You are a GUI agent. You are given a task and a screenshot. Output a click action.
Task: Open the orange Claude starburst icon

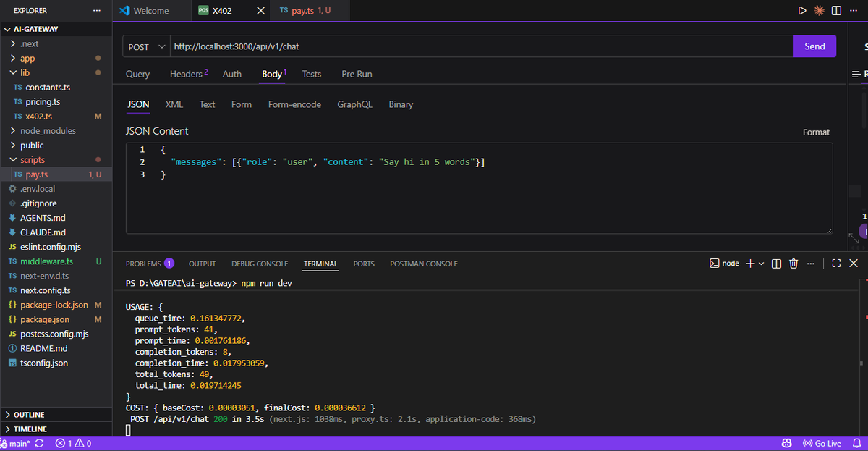click(819, 11)
